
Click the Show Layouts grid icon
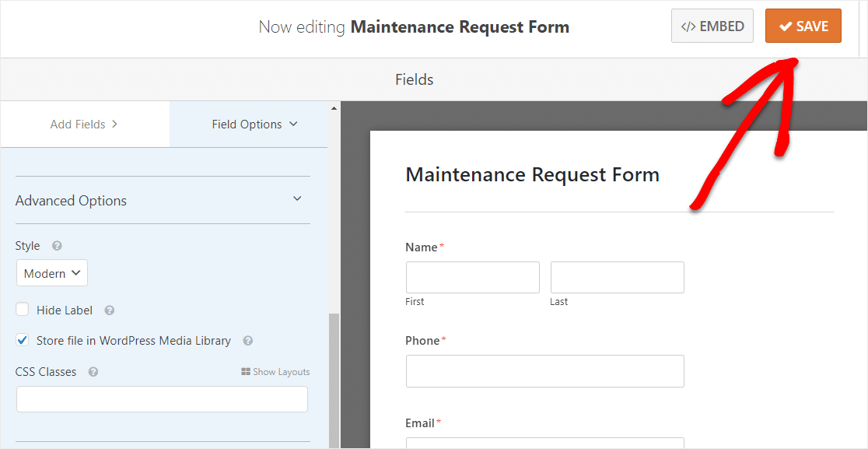point(246,372)
